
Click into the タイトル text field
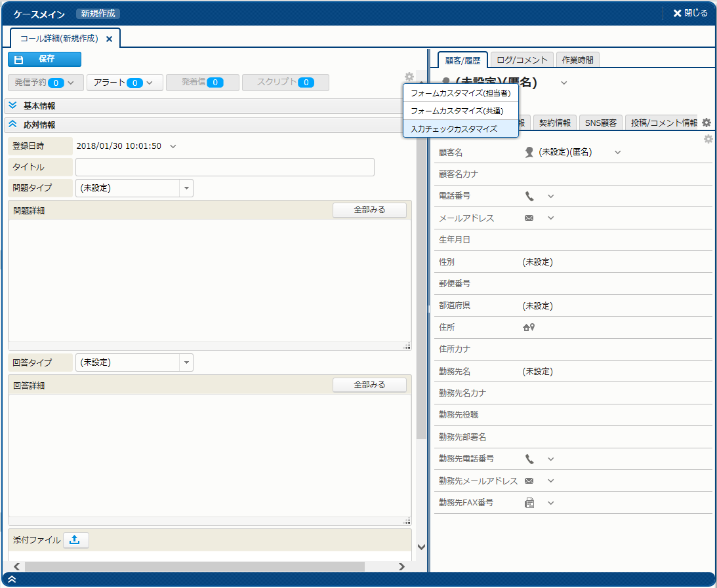224,167
